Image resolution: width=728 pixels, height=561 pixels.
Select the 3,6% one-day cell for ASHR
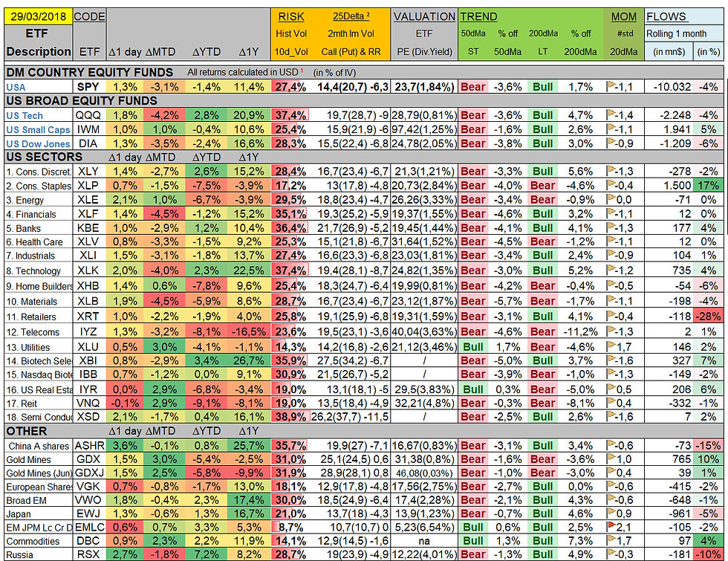point(125,445)
